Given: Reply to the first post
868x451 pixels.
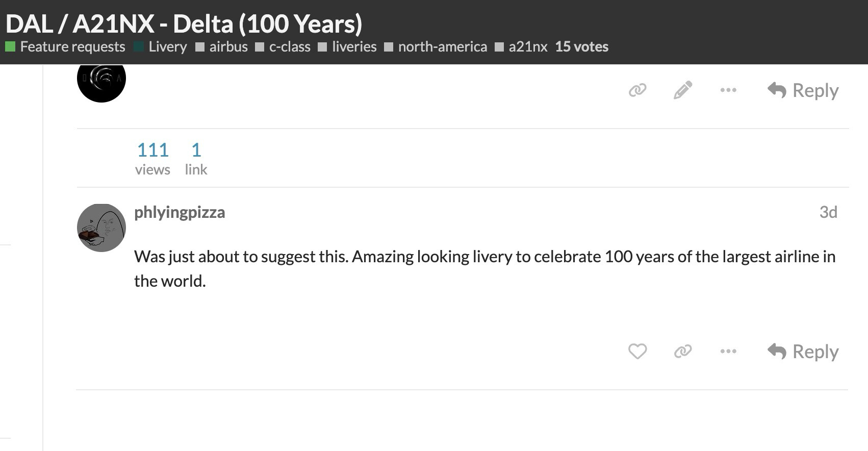Looking at the screenshot, I should pyautogui.click(x=803, y=90).
